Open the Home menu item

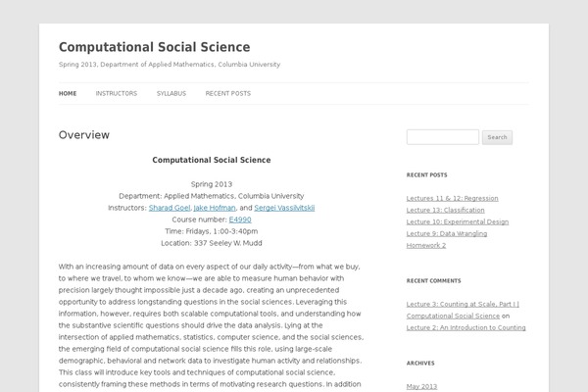68,93
